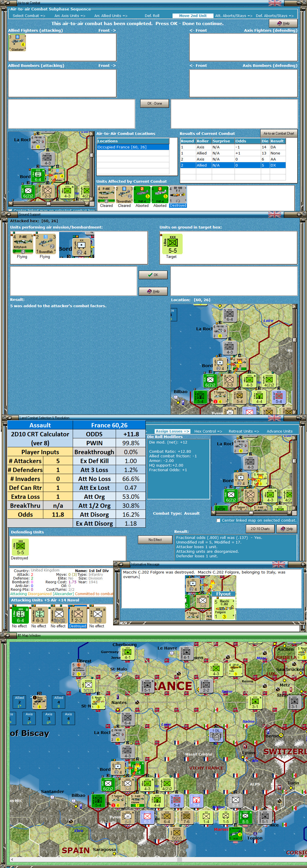
Task: Click horizontal scrollbar of main Map Window
Action: [x=158, y=859]
